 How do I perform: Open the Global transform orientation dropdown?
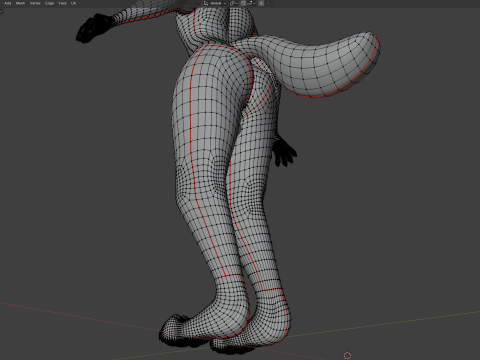point(215,3)
